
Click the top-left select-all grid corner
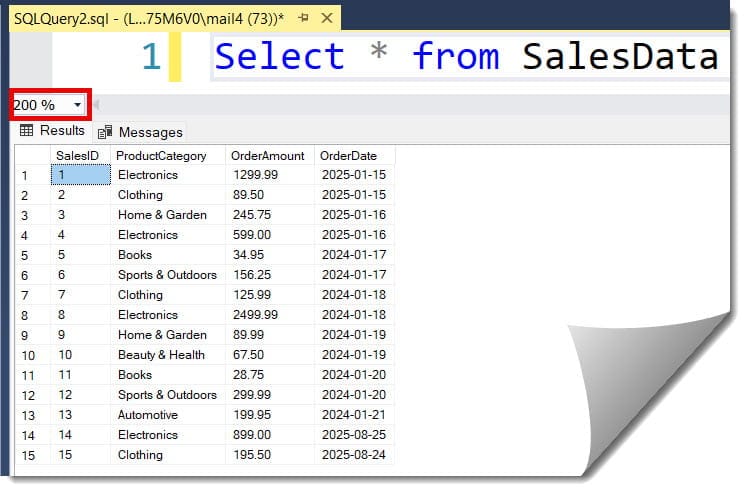(31, 155)
